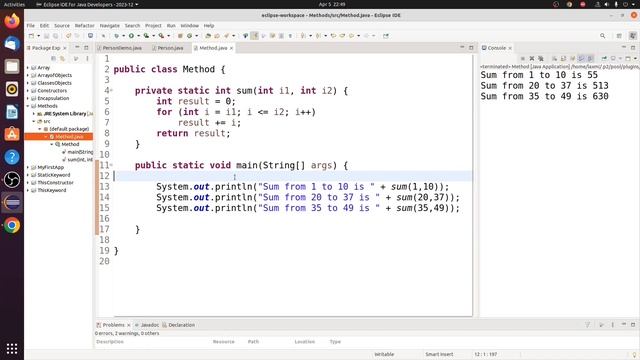This screenshot has width=640, height=360.
Task: Expand the ArrayofObjects project
Action: click(x=28, y=76)
